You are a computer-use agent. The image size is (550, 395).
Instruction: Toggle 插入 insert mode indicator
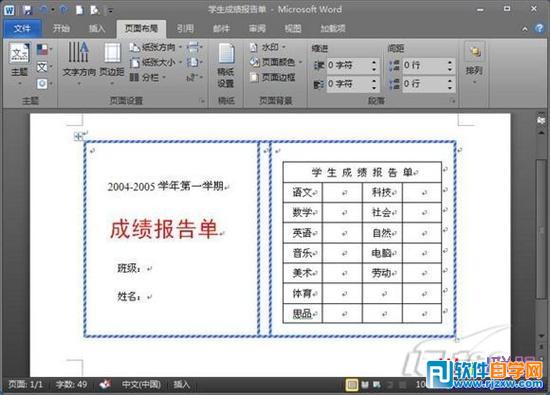coord(182,384)
